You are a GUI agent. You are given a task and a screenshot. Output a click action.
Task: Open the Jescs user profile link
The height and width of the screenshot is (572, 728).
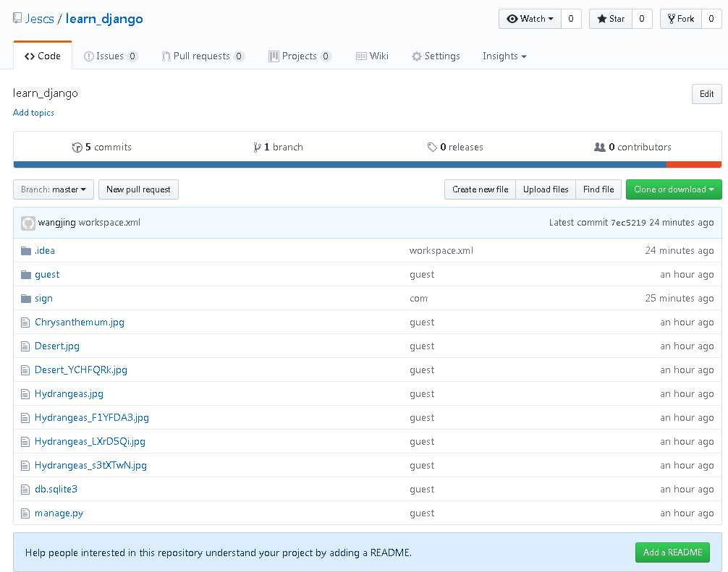pos(40,19)
